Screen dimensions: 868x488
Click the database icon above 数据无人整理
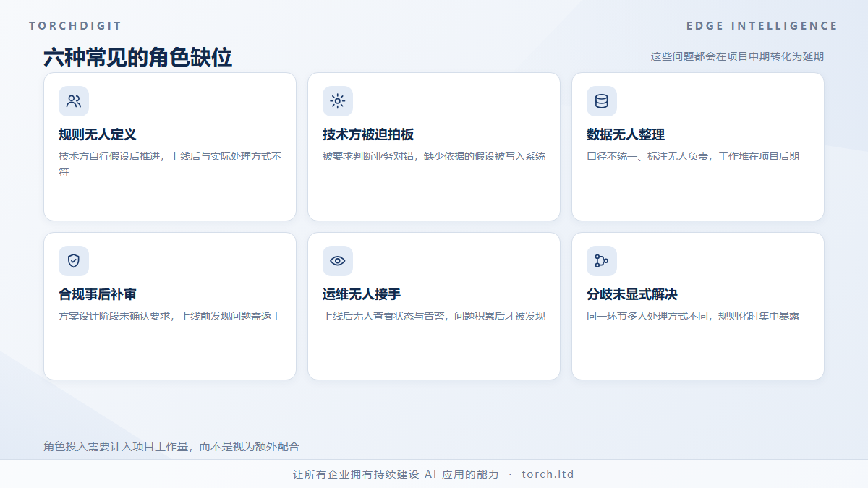(602, 101)
